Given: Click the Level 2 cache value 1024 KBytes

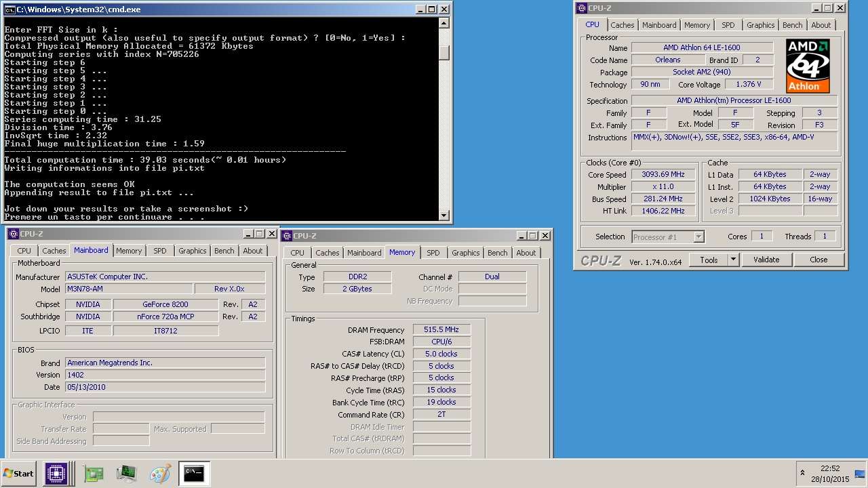Looking at the screenshot, I should [770, 199].
